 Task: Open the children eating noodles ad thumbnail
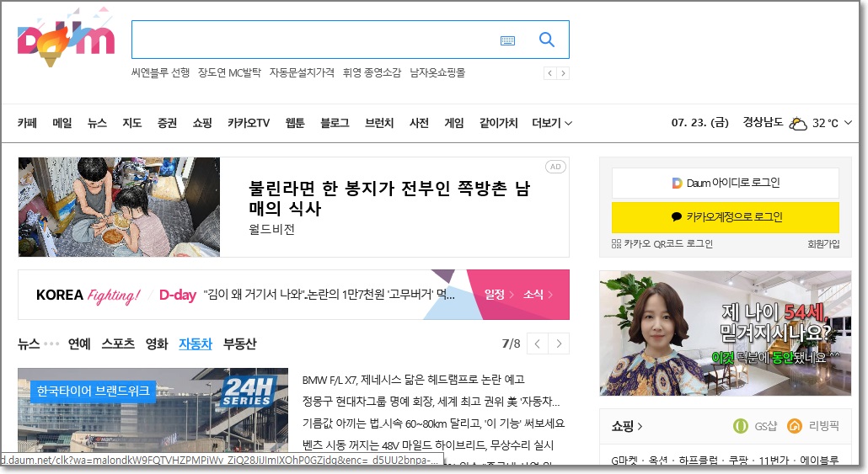click(119, 207)
